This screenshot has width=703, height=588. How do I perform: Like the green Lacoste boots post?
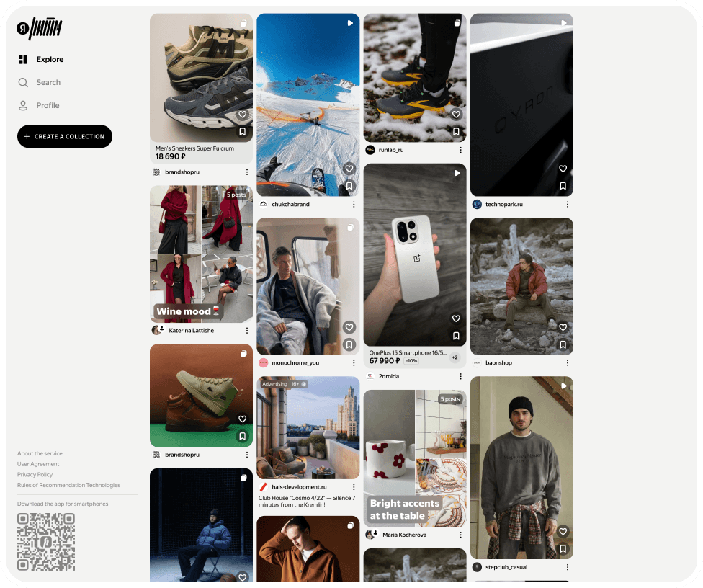click(x=243, y=419)
